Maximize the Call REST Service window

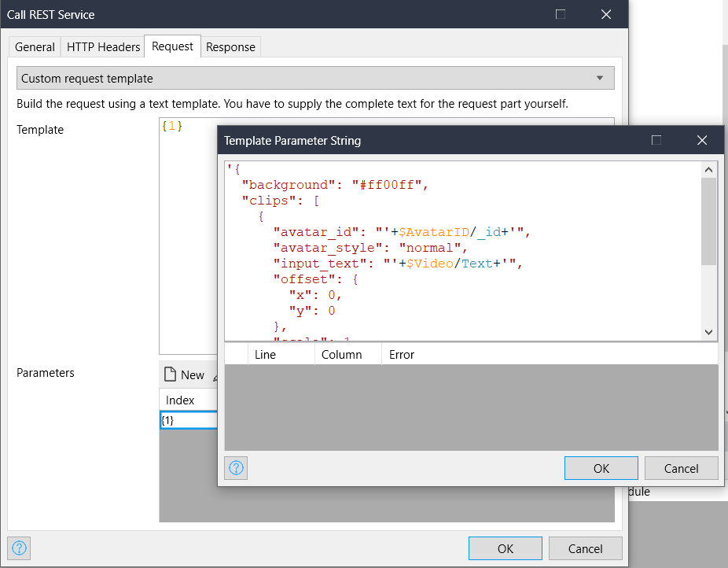(x=561, y=14)
